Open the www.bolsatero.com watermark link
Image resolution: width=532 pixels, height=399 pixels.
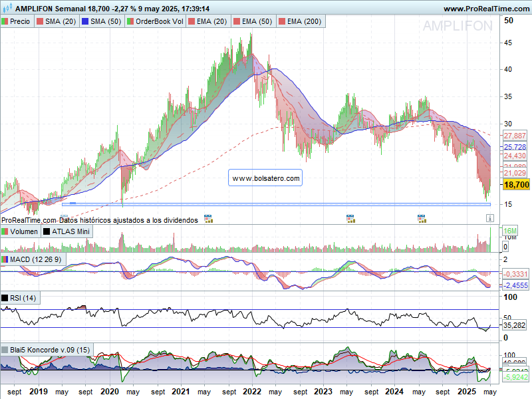click(266, 178)
